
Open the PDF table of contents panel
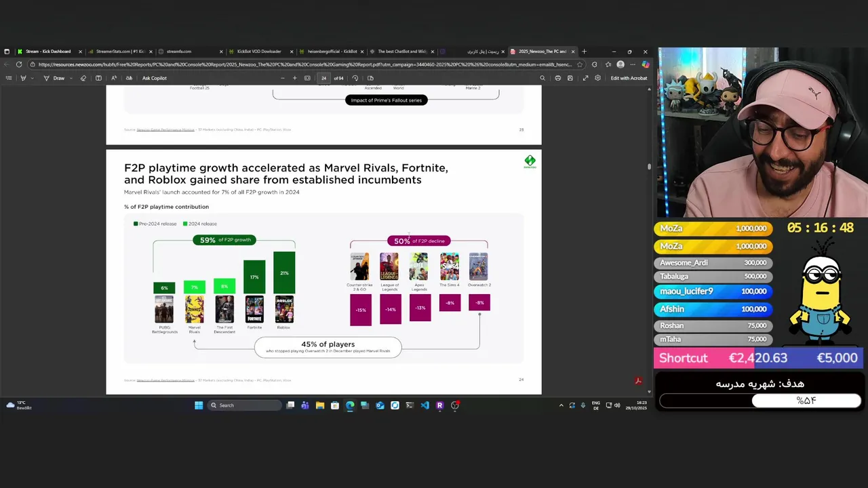point(8,78)
